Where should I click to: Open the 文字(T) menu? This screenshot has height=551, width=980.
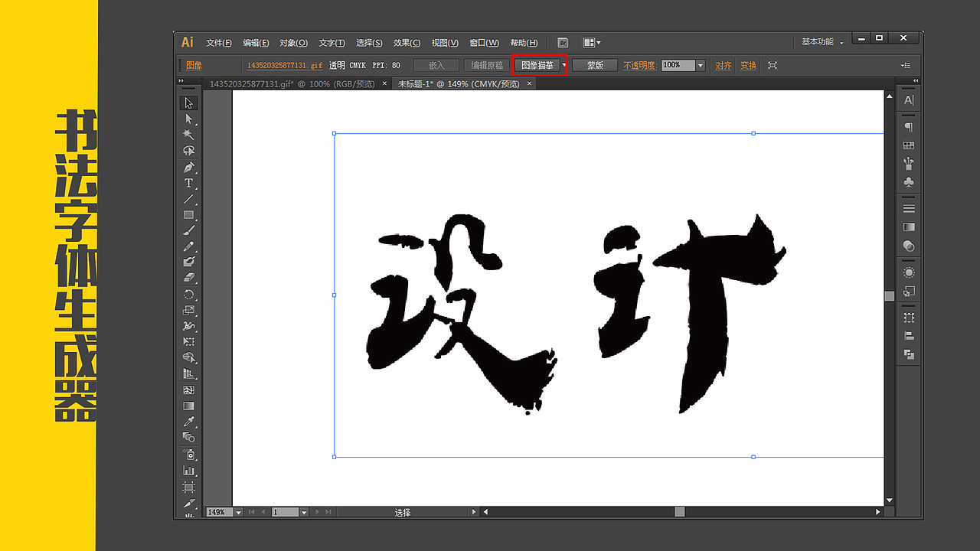point(332,43)
